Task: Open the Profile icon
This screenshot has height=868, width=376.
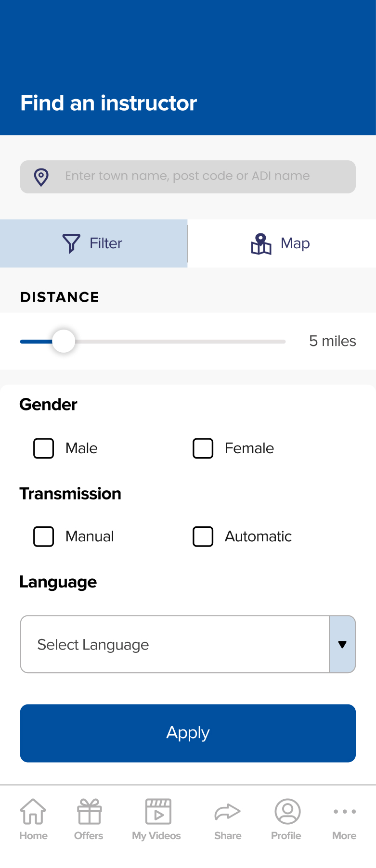Action: pyautogui.click(x=287, y=812)
